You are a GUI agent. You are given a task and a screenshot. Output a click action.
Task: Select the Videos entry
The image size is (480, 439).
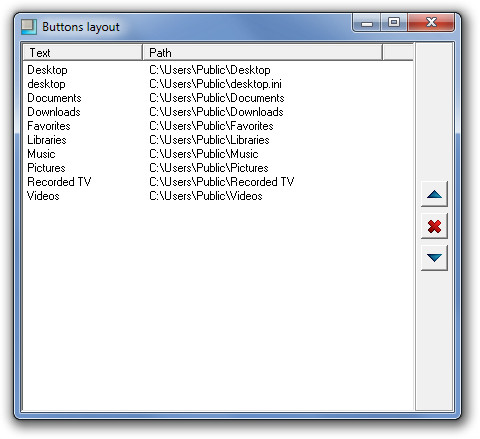[x=43, y=196]
